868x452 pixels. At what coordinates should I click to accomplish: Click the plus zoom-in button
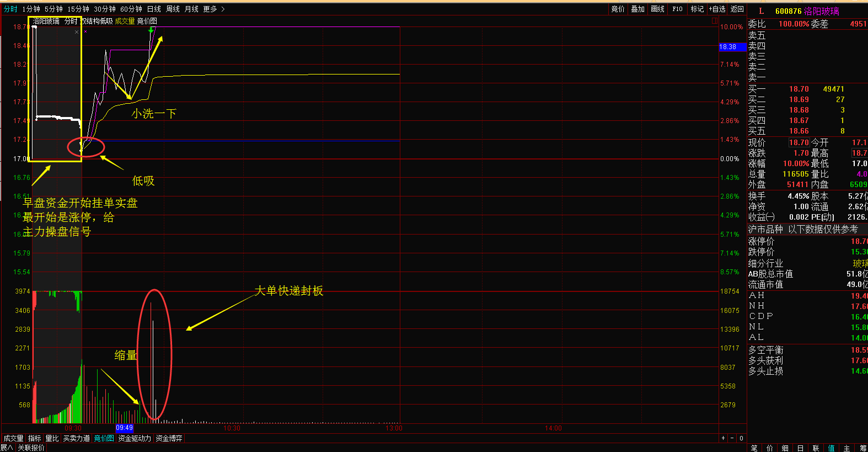[723, 438]
